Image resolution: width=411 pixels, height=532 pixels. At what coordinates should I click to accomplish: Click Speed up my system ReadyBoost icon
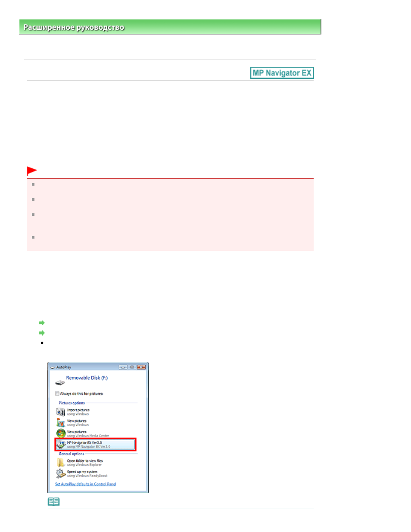click(x=61, y=473)
